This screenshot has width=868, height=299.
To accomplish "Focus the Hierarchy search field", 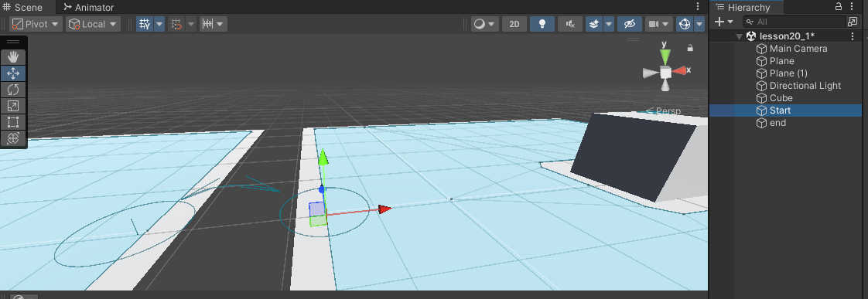I will [794, 22].
